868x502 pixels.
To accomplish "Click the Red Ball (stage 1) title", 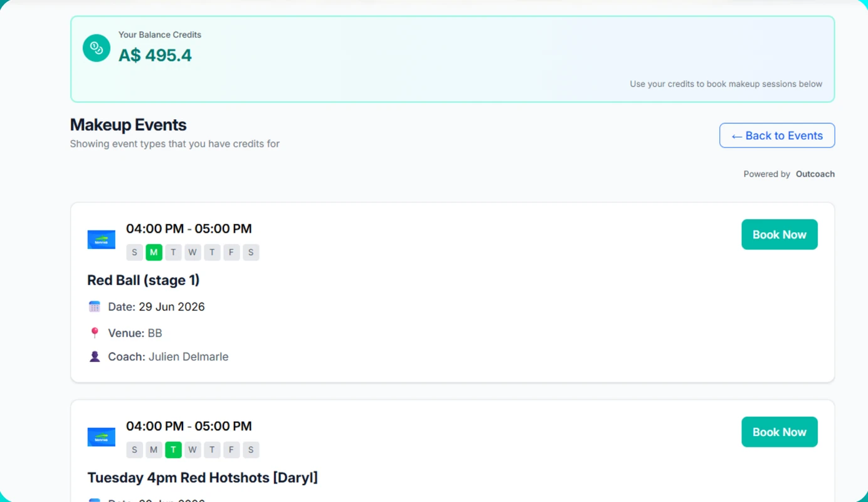I will click(x=143, y=280).
